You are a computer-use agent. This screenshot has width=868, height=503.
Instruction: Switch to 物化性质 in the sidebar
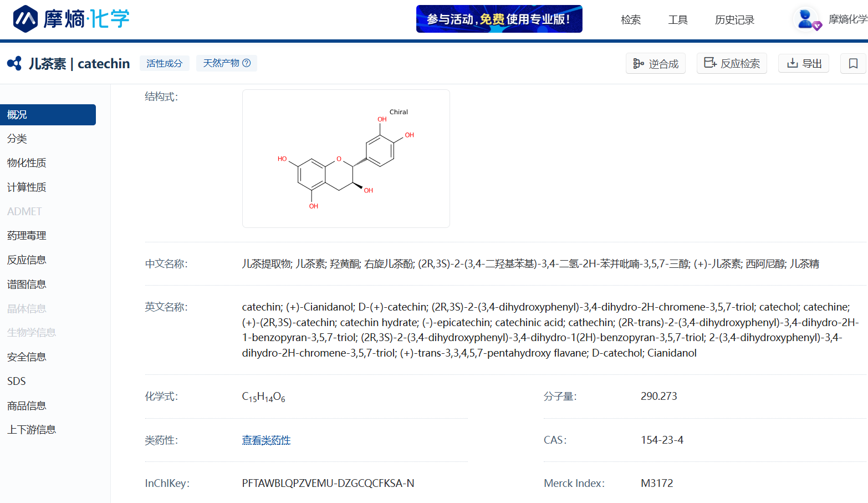[27, 163]
